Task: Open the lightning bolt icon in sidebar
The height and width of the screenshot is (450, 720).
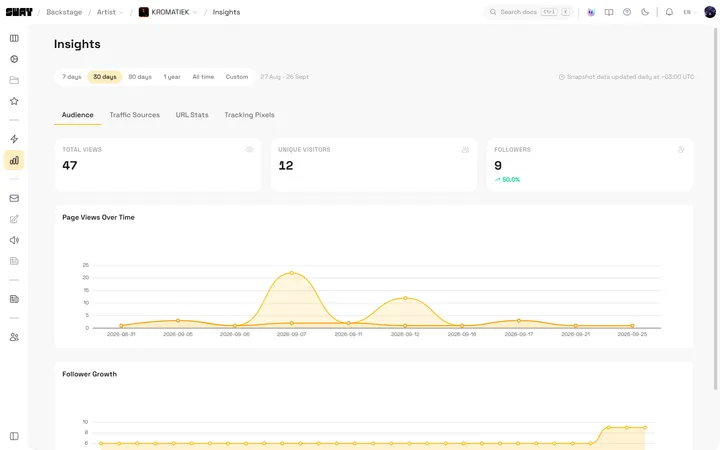Action: pos(14,139)
